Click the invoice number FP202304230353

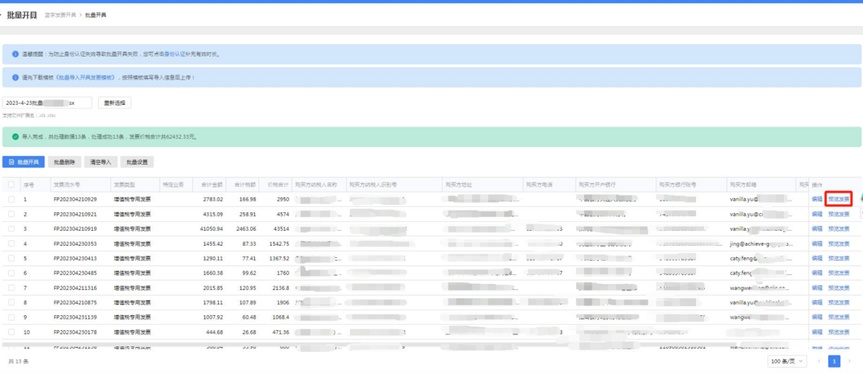tap(75, 243)
